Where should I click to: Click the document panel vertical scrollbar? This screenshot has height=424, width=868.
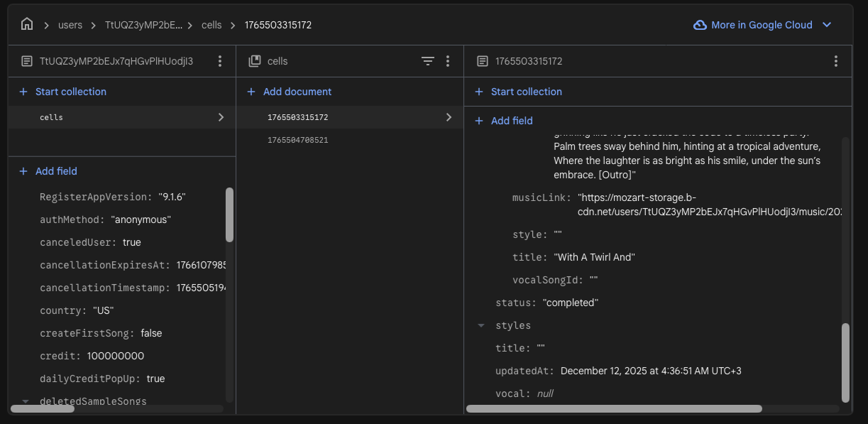point(845,363)
